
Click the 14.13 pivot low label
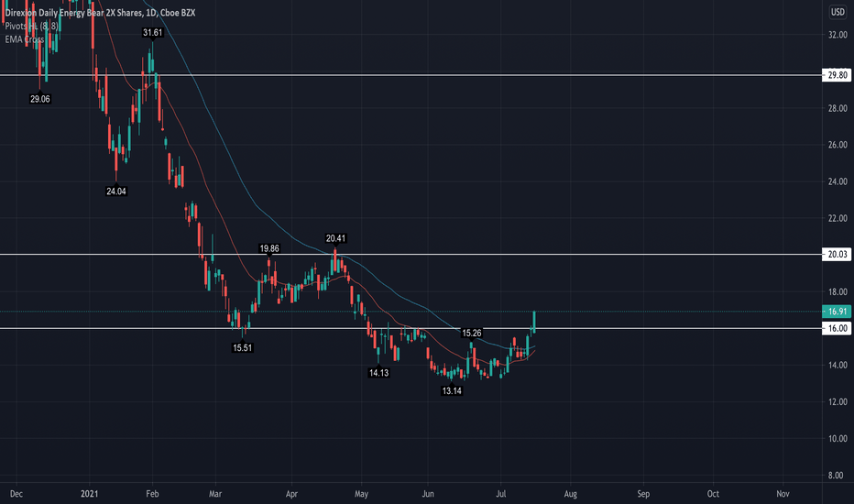378,373
